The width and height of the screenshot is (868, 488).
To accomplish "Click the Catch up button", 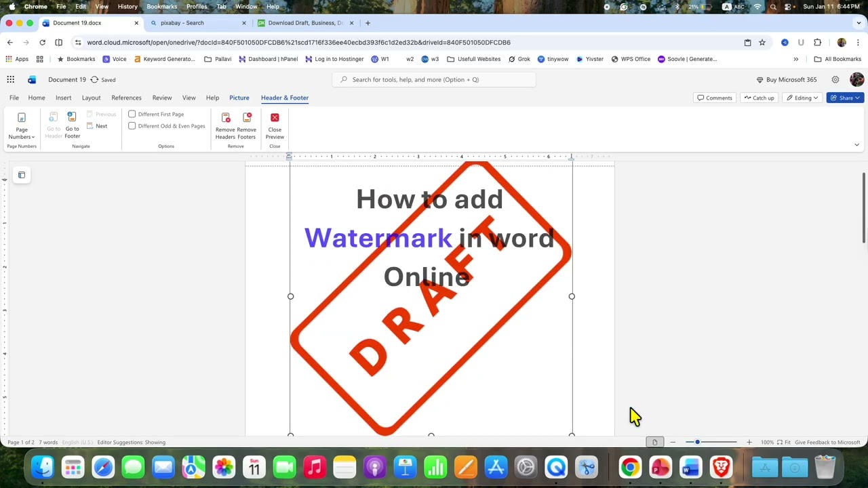I will (759, 98).
